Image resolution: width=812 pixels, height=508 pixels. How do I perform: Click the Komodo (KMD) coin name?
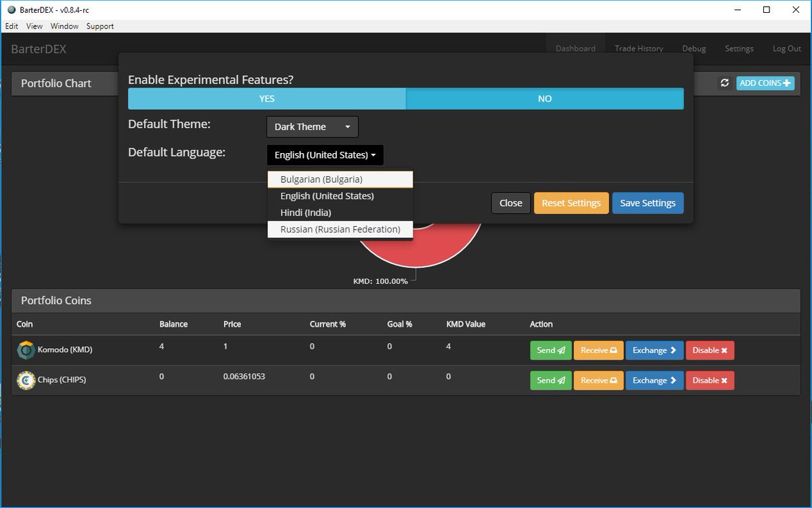[65, 350]
